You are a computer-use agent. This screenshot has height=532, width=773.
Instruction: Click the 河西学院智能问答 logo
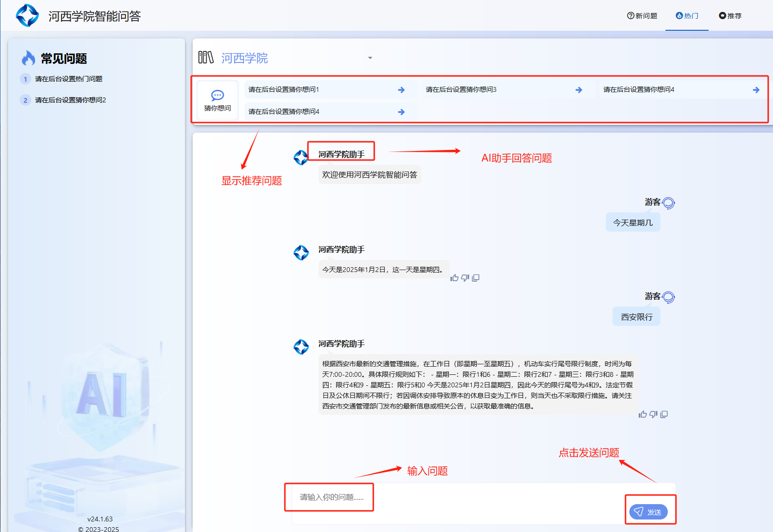pos(27,16)
